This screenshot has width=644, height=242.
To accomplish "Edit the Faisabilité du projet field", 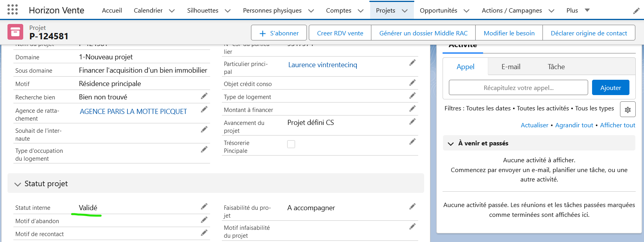I will [x=412, y=207].
